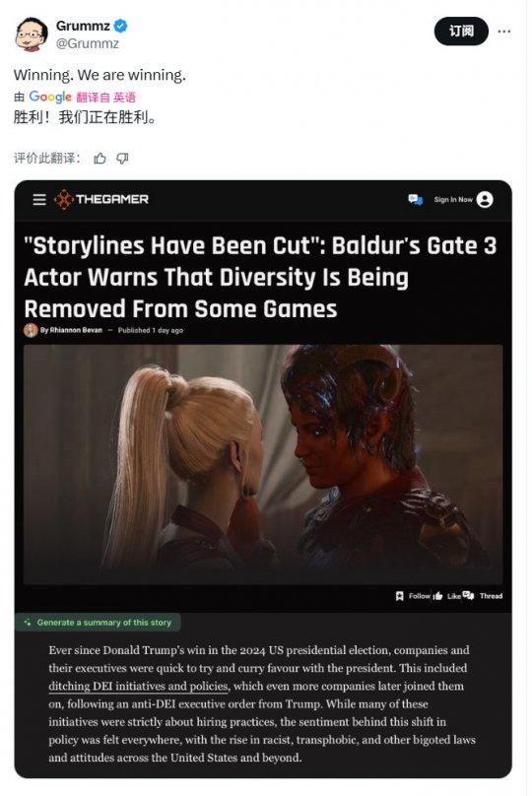Click the Baldur's Gate 3 article image
Image resolution: width=532 pixels, height=796 pixels.
[x=263, y=465]
